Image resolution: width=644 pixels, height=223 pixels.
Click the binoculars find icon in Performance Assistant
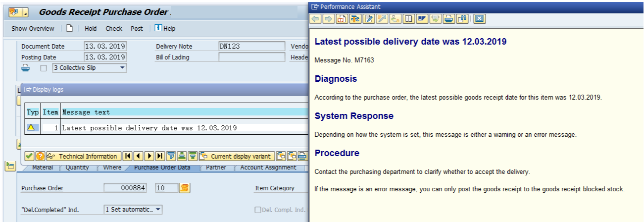[x=462, y=19]
